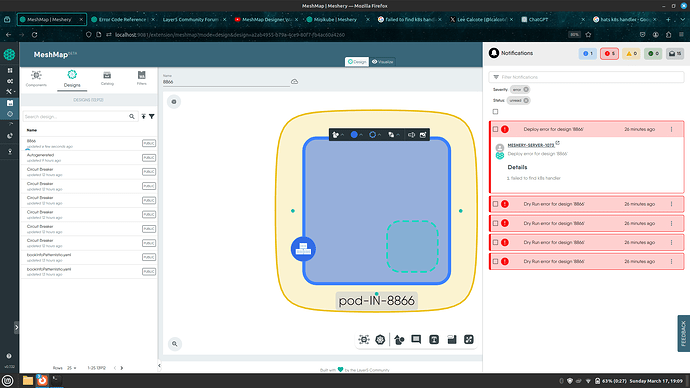Switch to the Visualize mode tab

382,62
